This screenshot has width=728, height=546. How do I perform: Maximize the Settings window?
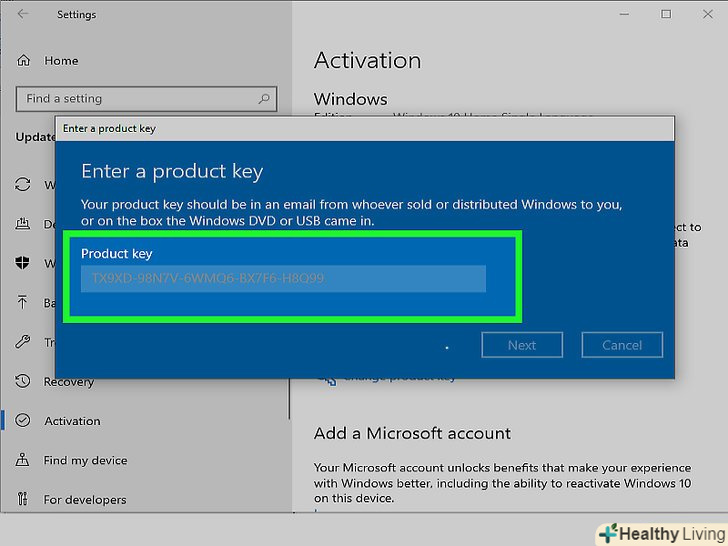pyautogui.click(x=666, y=14)
